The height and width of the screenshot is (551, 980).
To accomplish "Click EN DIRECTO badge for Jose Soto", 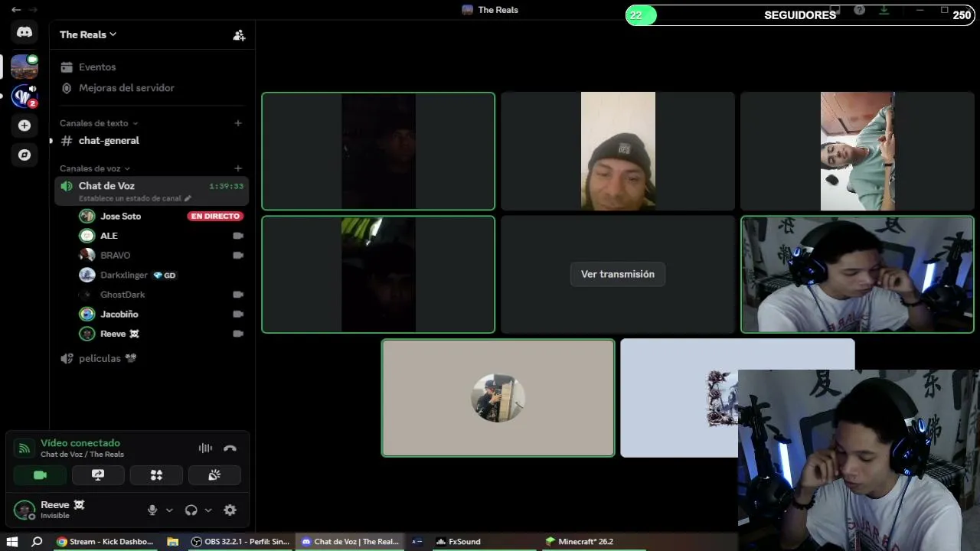I will pyautogui.click(x=215, y=217).
